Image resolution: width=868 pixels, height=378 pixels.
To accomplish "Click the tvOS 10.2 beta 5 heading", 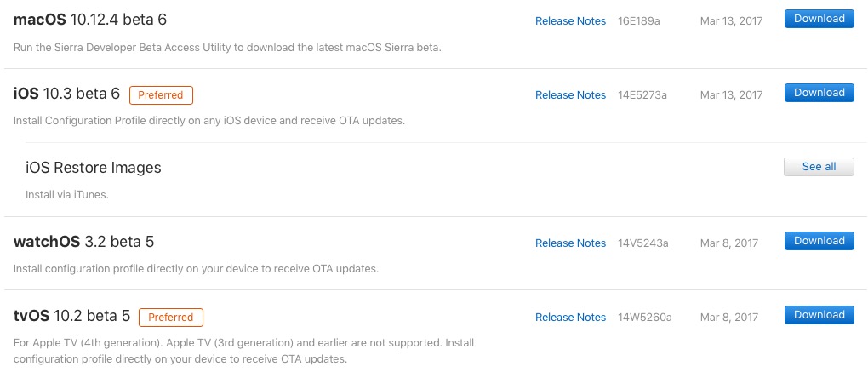I will coord(71,316).
